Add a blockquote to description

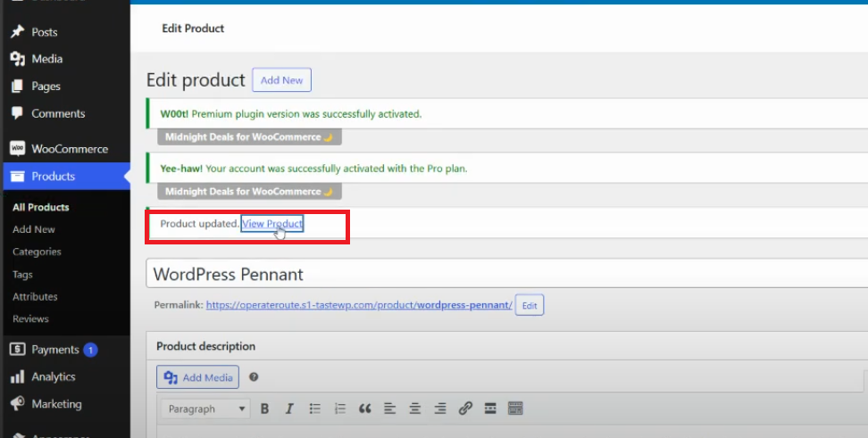point(364,409)
